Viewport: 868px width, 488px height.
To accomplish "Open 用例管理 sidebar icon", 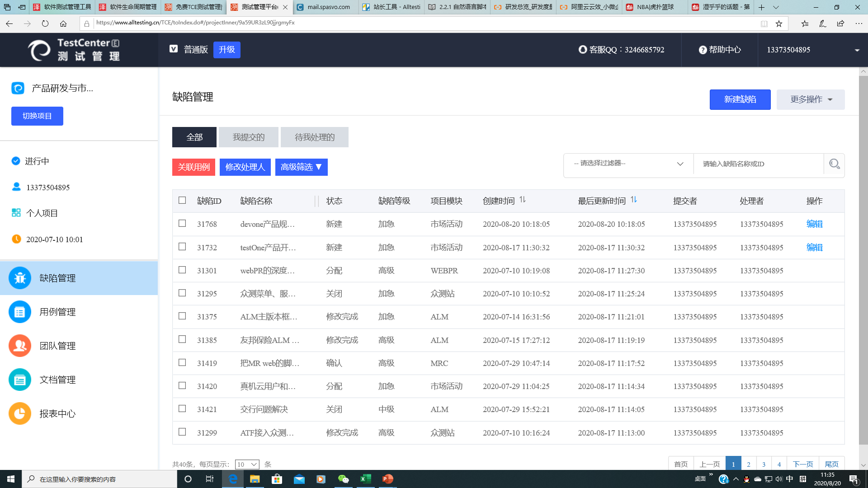I will tap(20, 312).
